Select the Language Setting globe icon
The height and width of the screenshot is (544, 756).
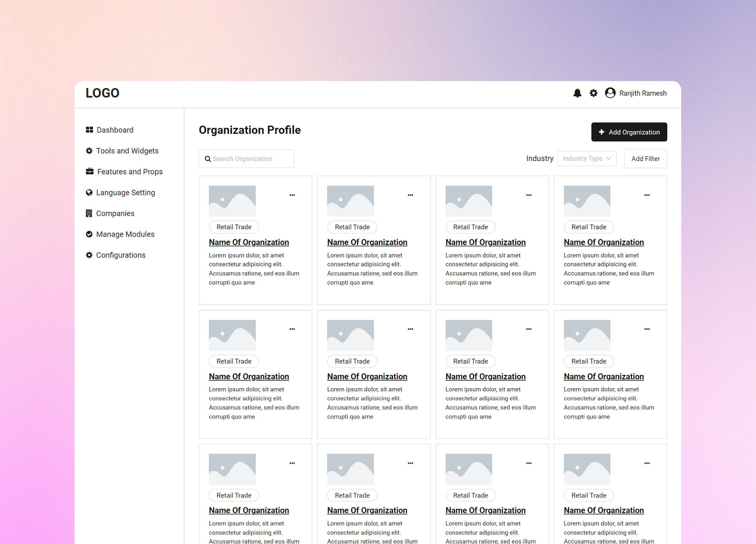[x=89, y=192]
